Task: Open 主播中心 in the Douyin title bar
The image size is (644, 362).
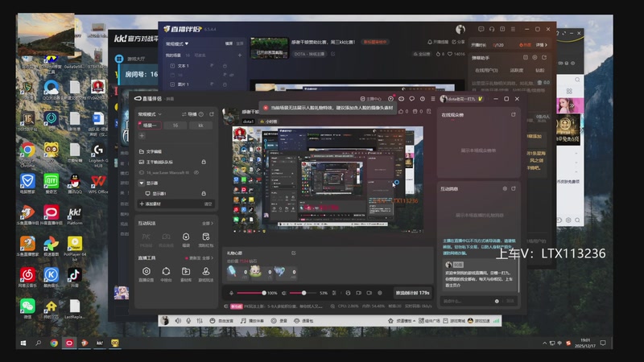Action: [x=371, y=99]
